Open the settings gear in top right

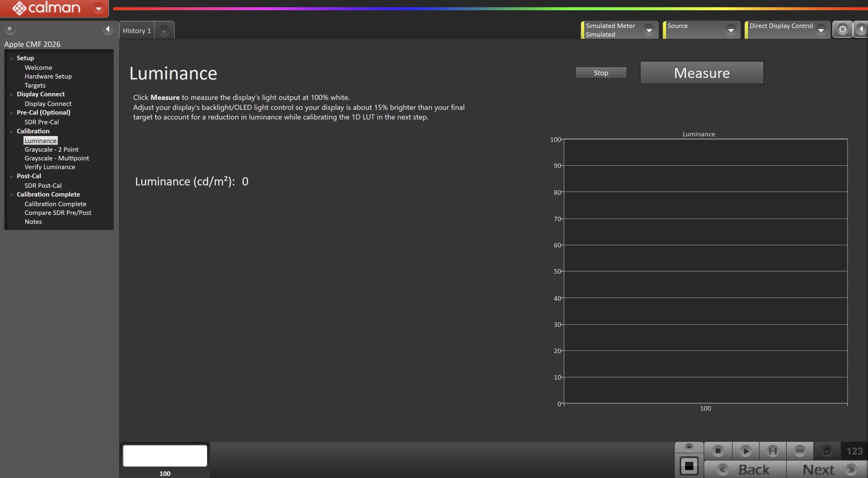843,29
